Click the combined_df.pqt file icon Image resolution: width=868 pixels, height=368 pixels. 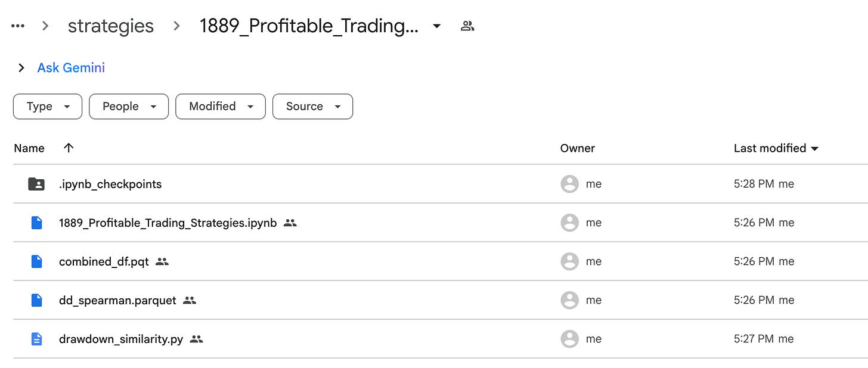click(x=36, y=261)
